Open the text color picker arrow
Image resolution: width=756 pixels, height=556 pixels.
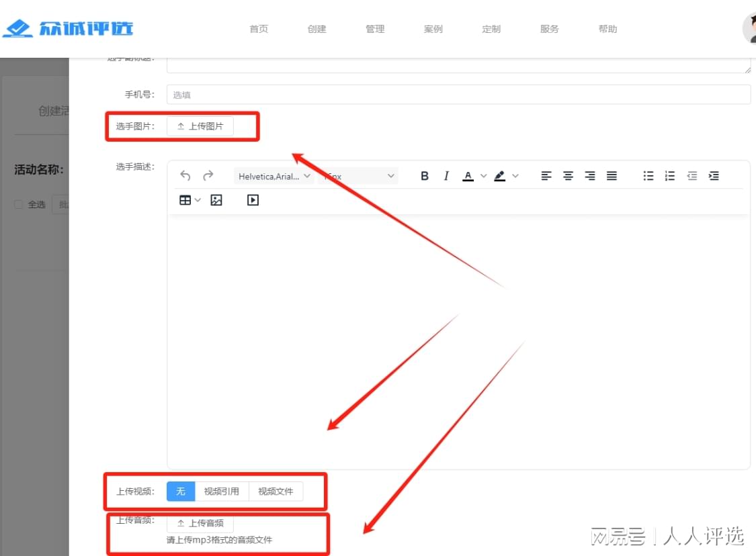pyautogui.click(x=484, y=176)
